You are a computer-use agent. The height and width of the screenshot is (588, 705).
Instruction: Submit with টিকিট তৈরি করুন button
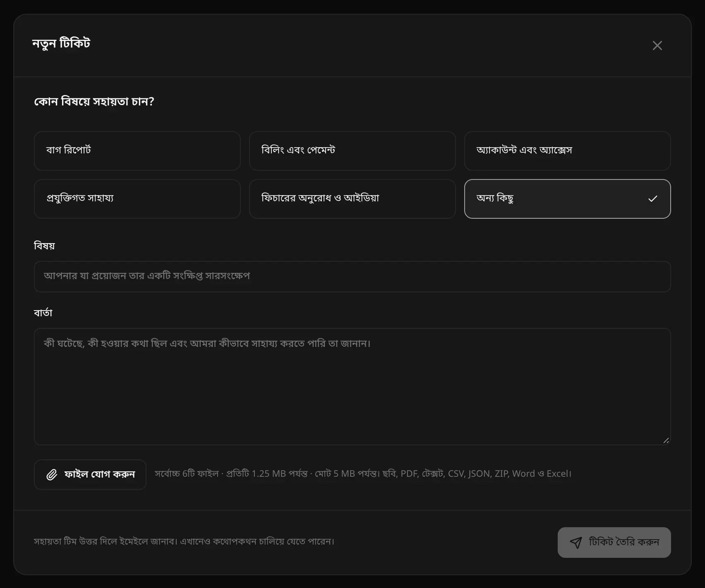pyautogui.click(x=614, y=543)
